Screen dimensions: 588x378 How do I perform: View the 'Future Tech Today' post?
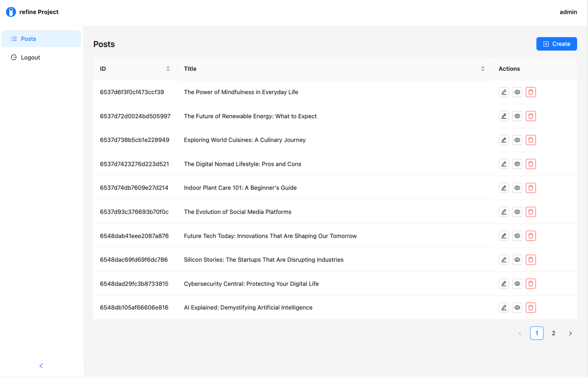517,236
